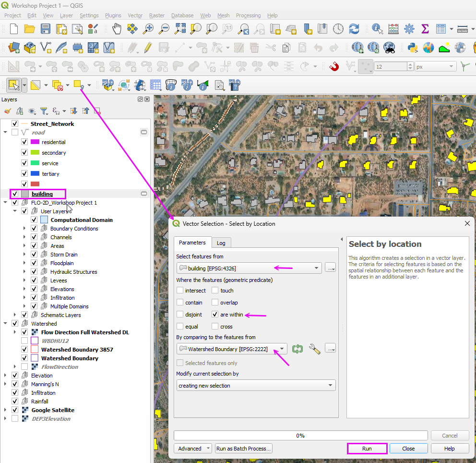The image size is (476, 463).
Task: Uncheck the 'are within' checkbox
Action: [215, 315]
